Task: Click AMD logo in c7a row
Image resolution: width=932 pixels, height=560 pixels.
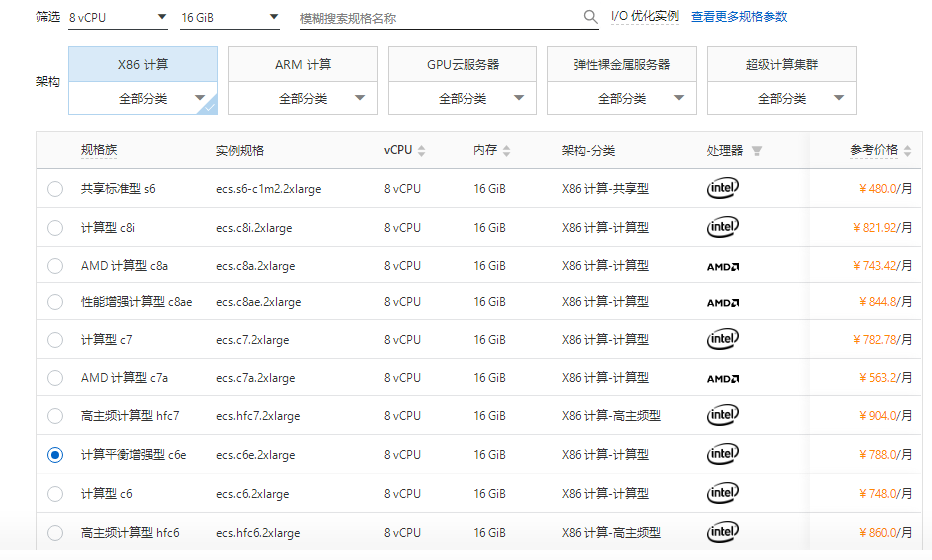Action: click(723, 378)
